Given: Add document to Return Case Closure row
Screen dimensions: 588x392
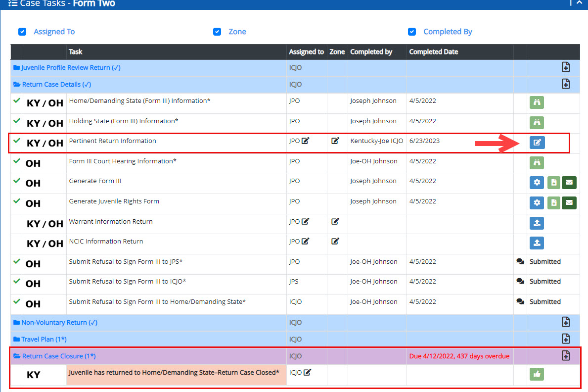Looking at the screenshot, I should pos(566,355).
